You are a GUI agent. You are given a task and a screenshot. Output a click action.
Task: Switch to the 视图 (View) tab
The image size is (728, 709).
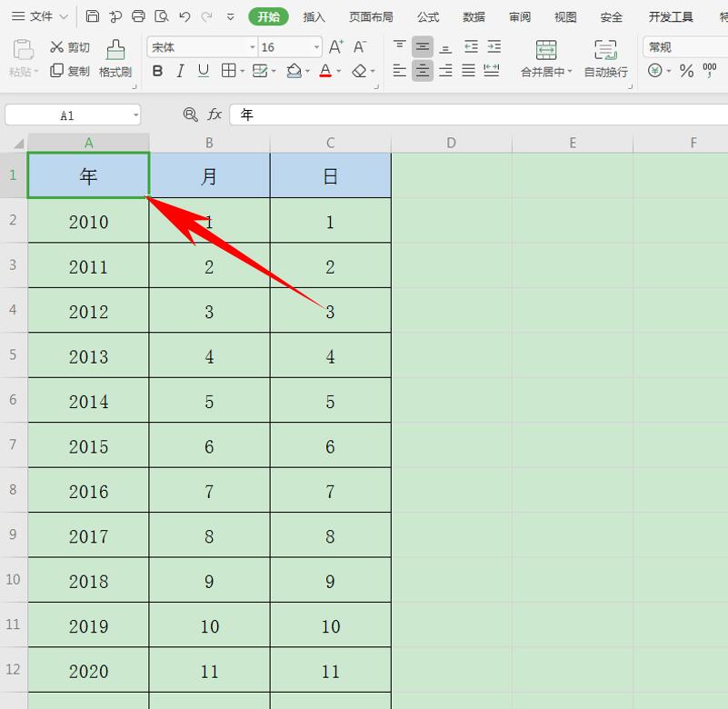pyautogui.click(x=565, y=17)
